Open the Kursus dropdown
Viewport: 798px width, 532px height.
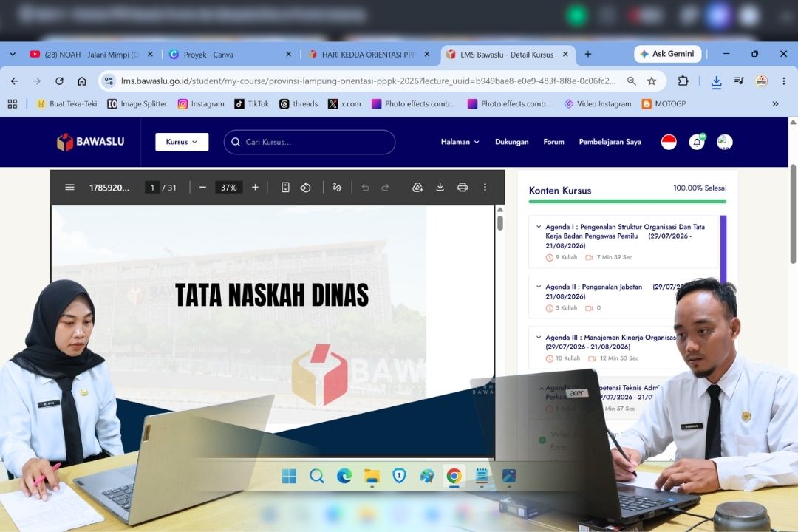click(182, 142)
